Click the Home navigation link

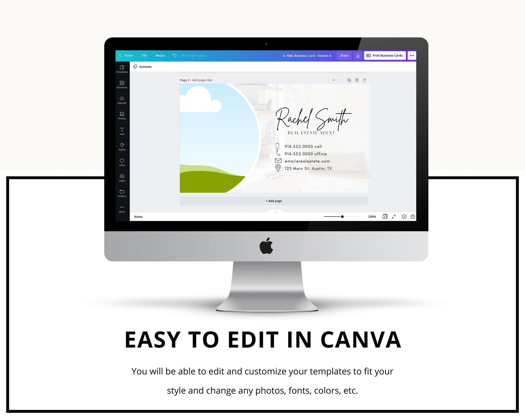[x=129, y=55]
